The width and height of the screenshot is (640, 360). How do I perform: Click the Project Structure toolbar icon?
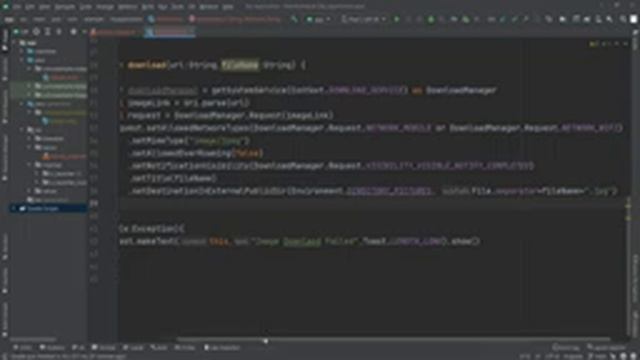(x=562, y=19)
